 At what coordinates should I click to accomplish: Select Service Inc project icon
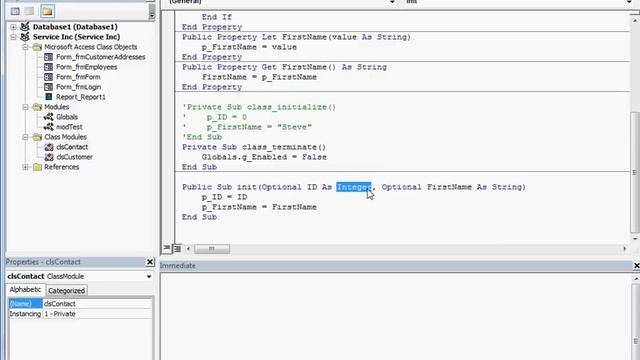(25, 37)
